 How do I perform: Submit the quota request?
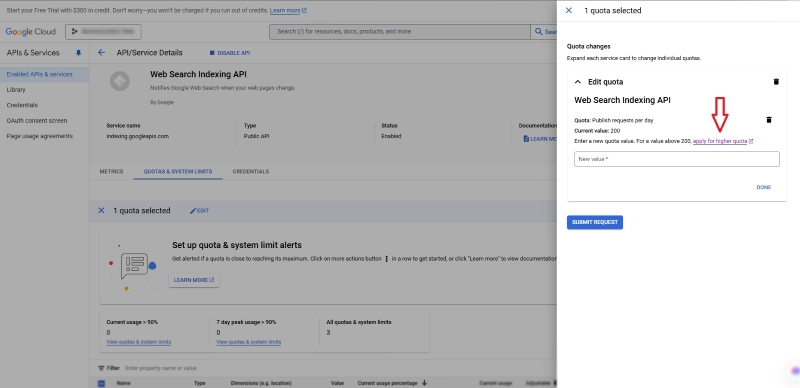pos(594,222)
